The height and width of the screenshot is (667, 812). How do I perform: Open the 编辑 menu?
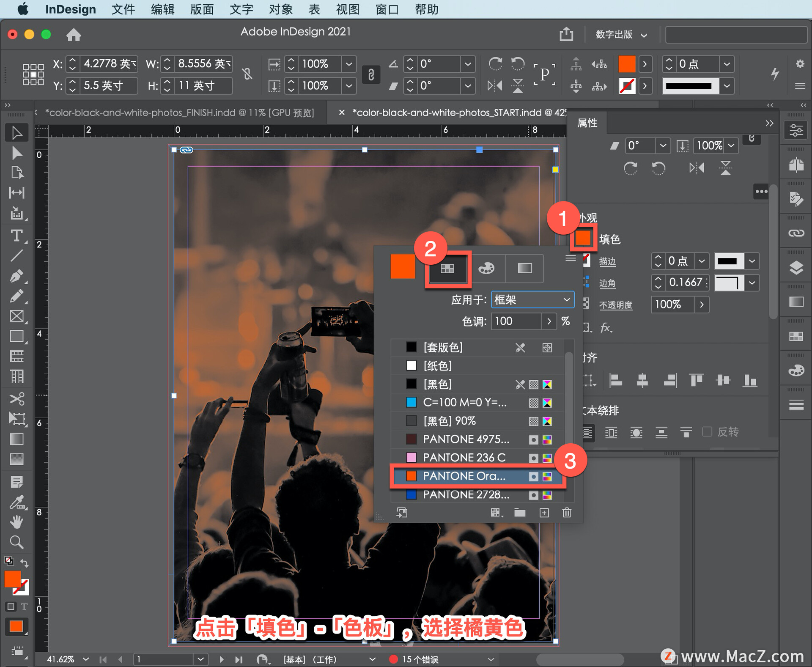(x=162, y=9)
